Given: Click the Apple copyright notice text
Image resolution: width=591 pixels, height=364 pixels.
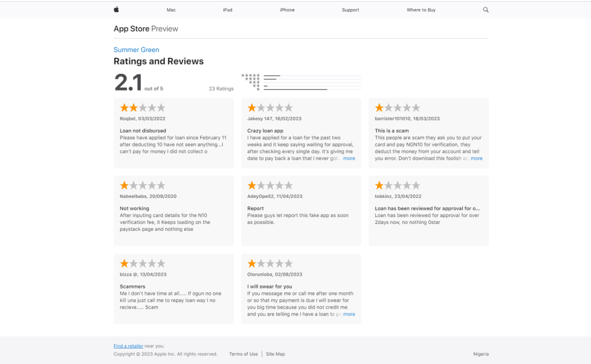Looking at the screenshot, I should tap(166, 354).
